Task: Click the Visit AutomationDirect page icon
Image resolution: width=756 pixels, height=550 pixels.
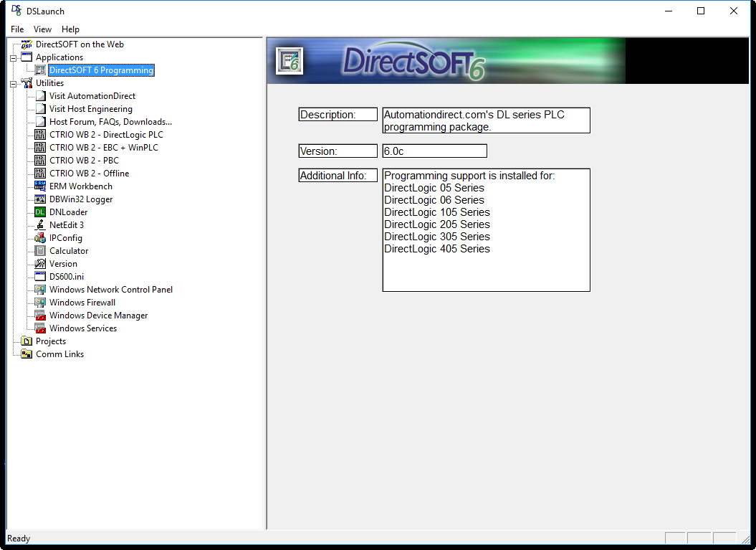Action: pos(41,96)
